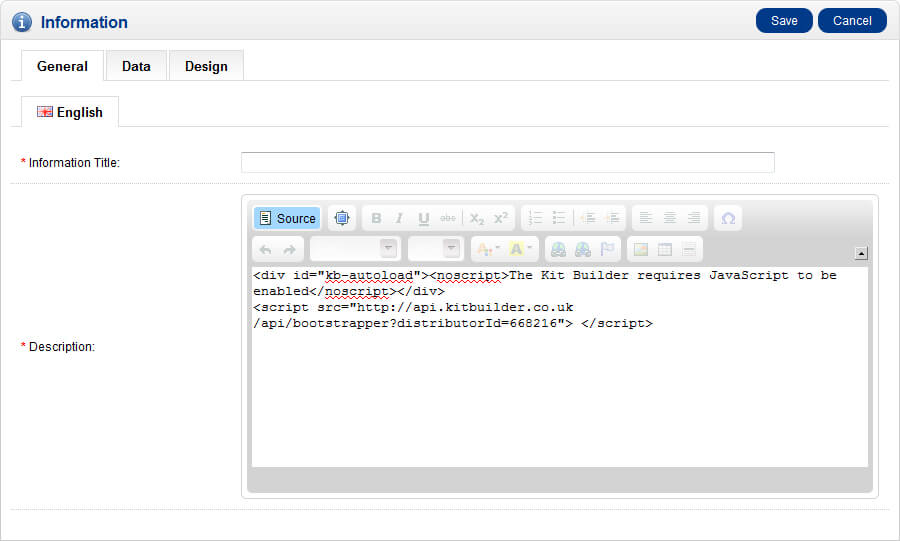
Task: Center align text
Action: tap(670, 218)
